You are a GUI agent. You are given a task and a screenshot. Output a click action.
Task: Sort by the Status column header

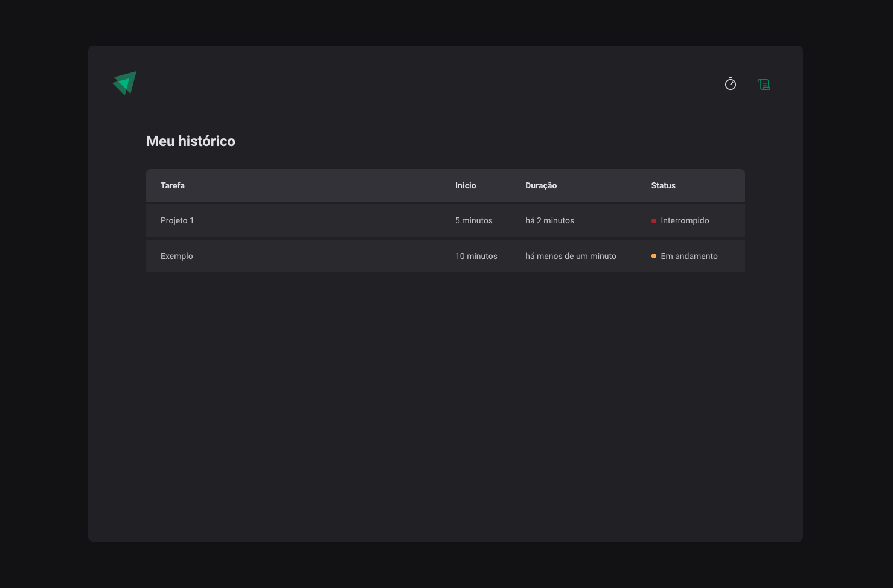click(663, 185)
